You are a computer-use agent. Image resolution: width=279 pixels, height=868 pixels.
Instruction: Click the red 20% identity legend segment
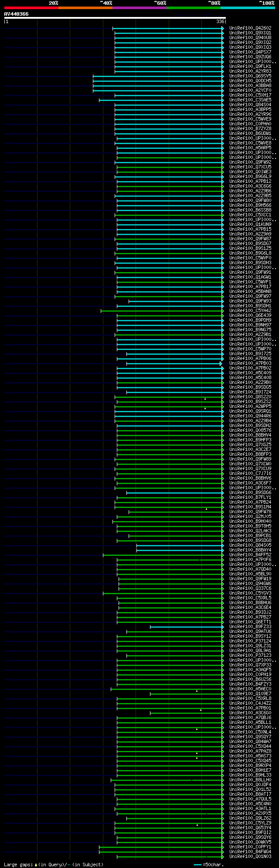31,8
